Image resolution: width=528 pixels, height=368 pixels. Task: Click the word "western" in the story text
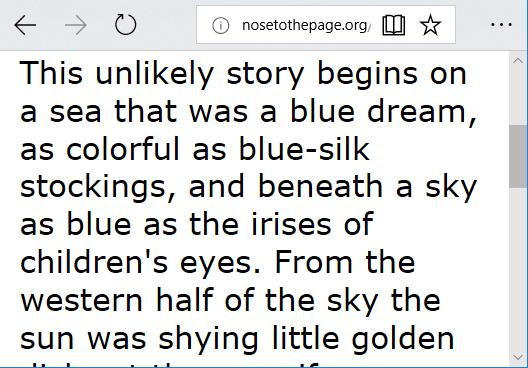tap(81, 301)
